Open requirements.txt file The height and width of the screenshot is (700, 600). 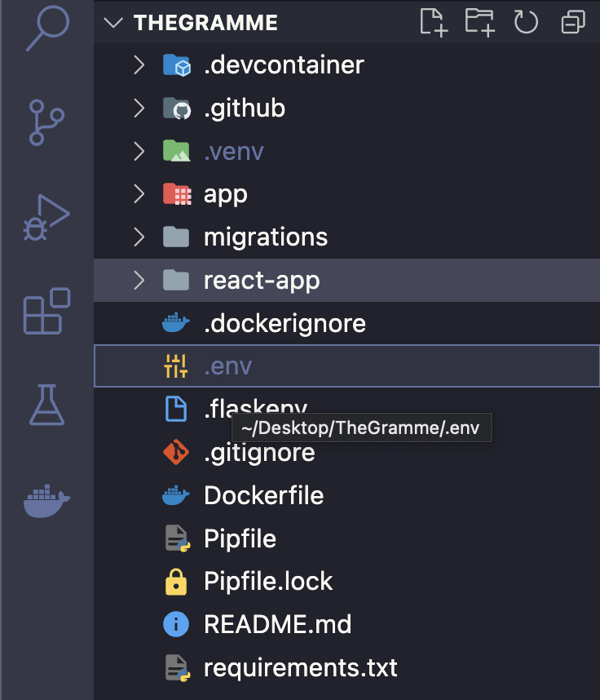[346, 667]
